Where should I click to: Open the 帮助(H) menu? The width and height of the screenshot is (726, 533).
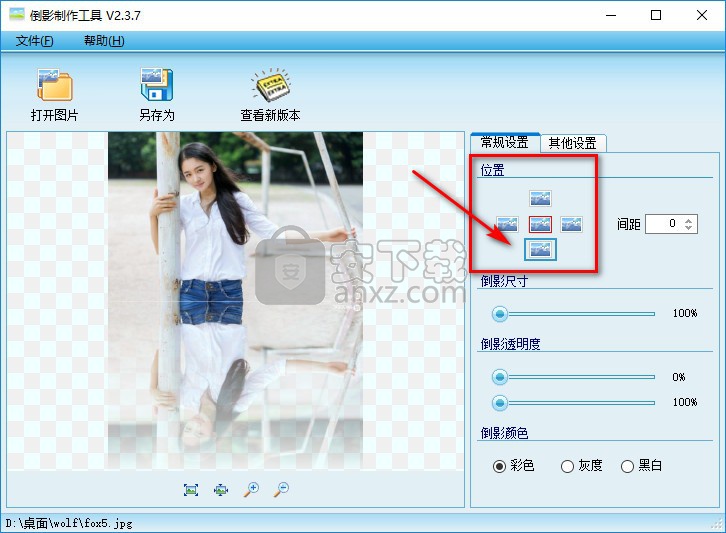(104, 41)
